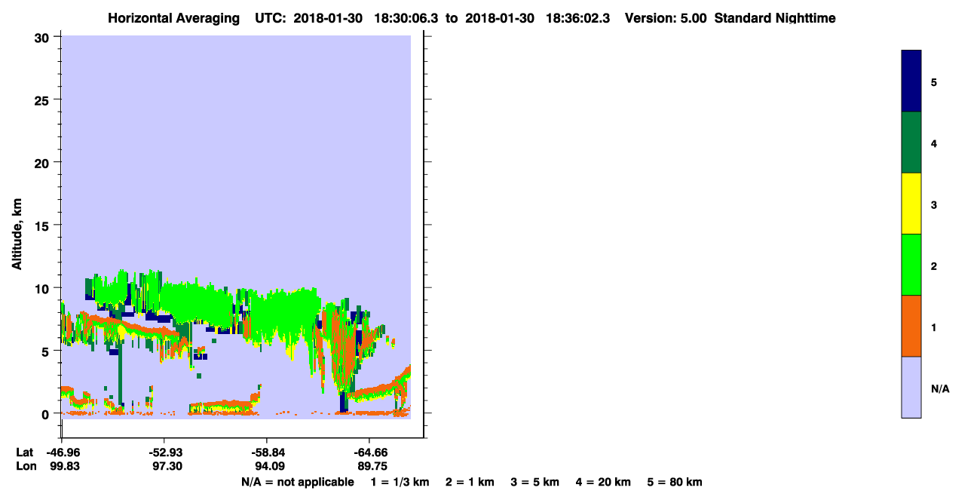Image resolution: width=980 pixels, height=503 pixels.
Task: Click the yellow color bar segment labeled 3
Action: [911, 204]
